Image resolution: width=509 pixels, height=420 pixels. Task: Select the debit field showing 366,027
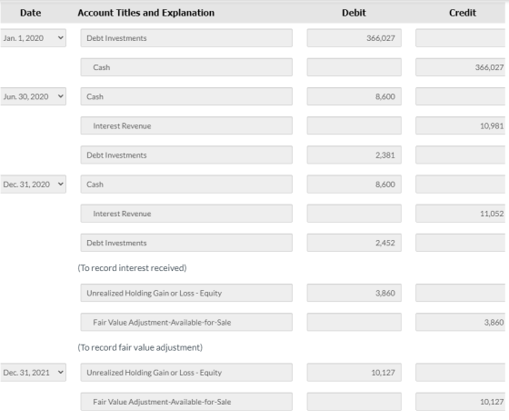(x=354, y=38)
